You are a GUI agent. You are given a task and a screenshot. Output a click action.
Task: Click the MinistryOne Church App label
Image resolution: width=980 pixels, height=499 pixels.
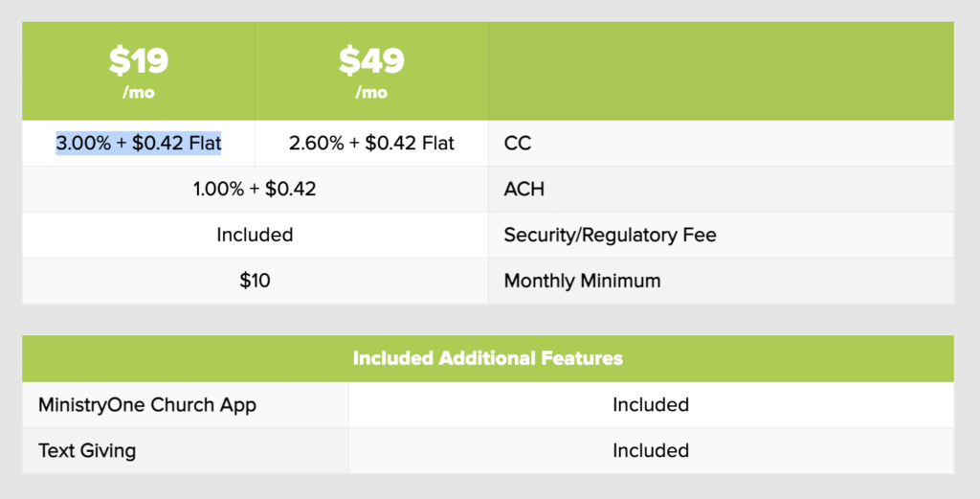(x=147, y=404)
